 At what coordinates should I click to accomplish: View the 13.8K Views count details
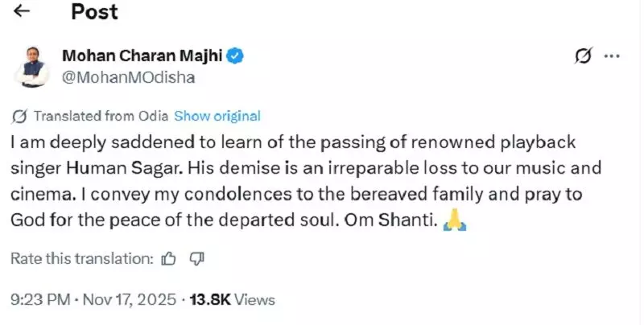232,300
